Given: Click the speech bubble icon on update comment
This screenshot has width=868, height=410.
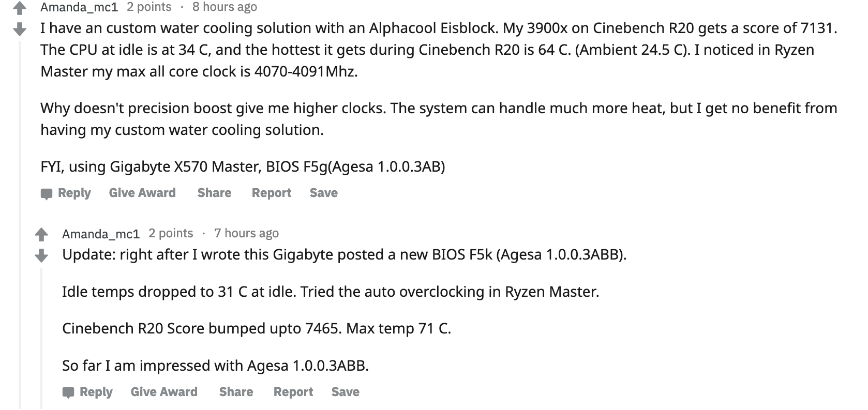Looking at the screenshot, I should [x=69, y=392].
